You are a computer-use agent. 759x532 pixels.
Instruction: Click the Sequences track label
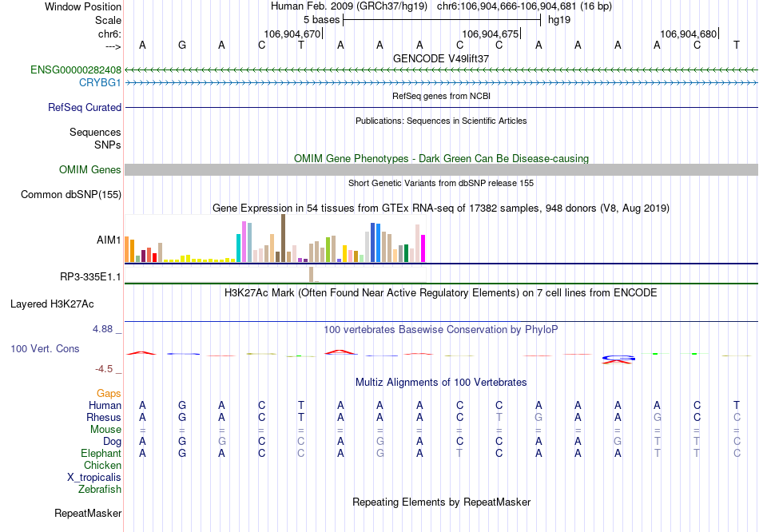pos(95,132)
